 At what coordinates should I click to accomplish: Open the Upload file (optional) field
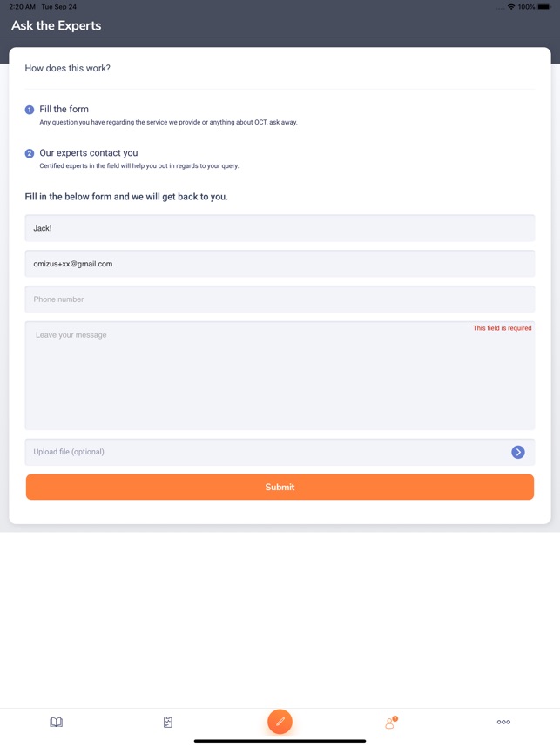tap(261, 452)
